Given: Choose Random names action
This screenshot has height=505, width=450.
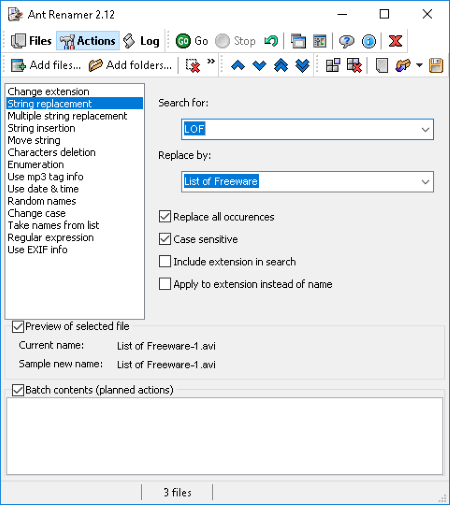Looking at the screenshot, I should [x=74, y=201].
